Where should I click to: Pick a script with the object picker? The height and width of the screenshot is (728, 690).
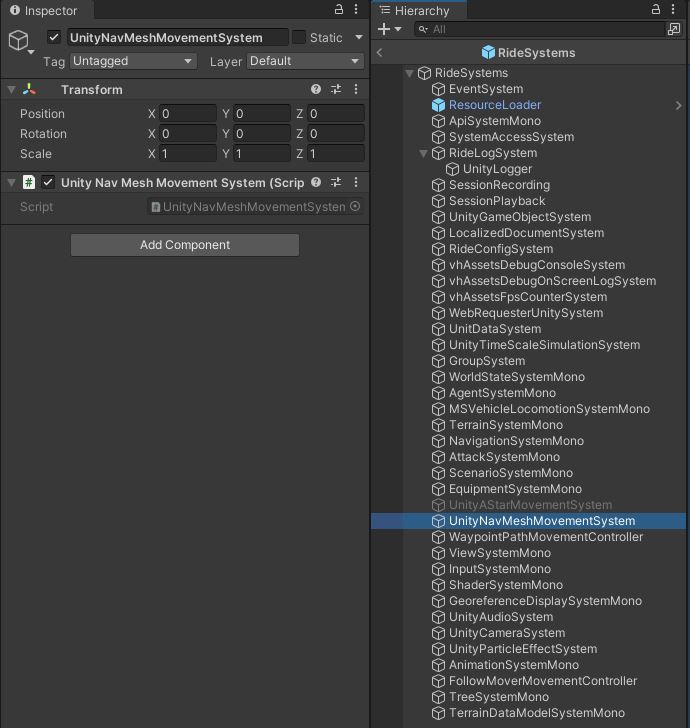click(x=355, y=206)
